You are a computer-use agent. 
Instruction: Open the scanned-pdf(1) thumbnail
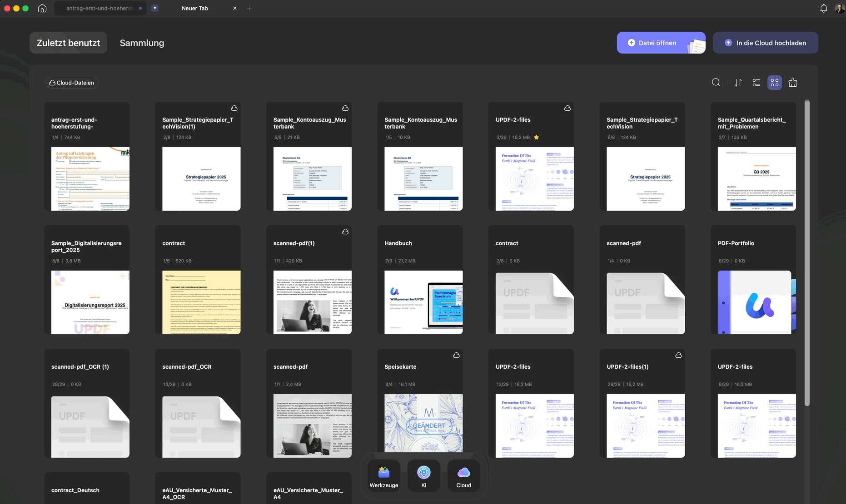tap(313, 302)
